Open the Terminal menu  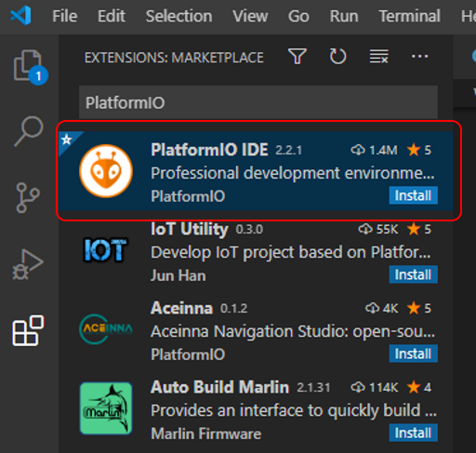coord(409,16)
